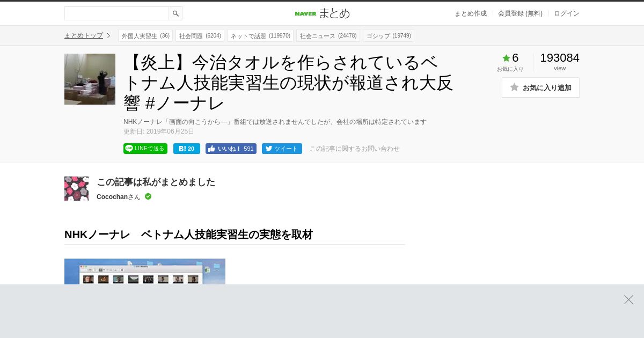Click the ツイート Twitter button
Viewport: 644px width, 338px height.
click(x=282, y=149)
